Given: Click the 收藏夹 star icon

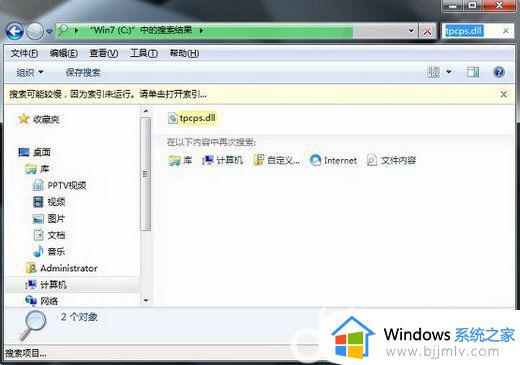Looking at the screenshot, I should [24, 119].
